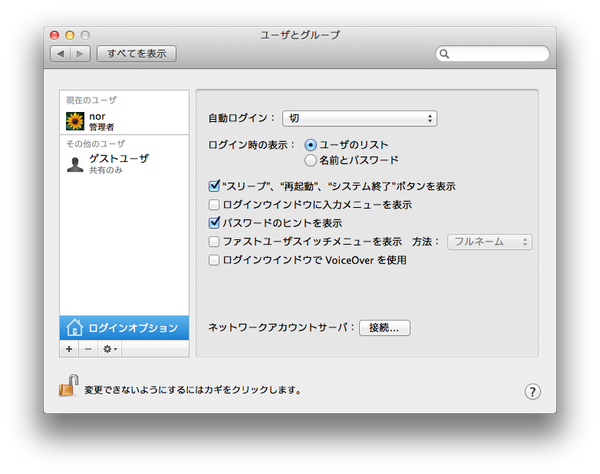Open help with the question mark button

click(532, 391)
